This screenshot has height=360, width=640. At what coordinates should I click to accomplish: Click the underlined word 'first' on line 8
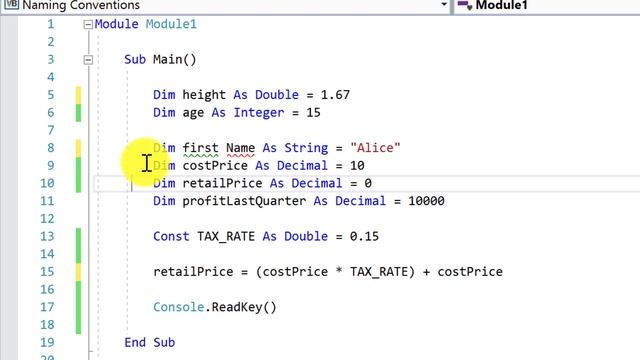pos(200,148)
